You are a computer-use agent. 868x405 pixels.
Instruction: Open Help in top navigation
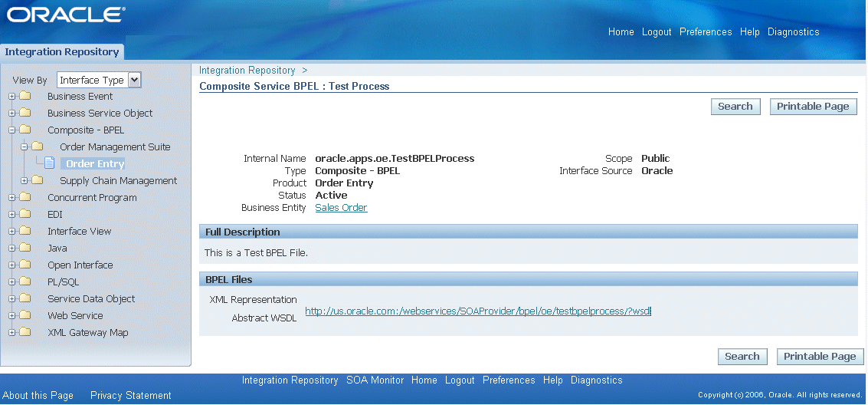(x=749, y=32)
